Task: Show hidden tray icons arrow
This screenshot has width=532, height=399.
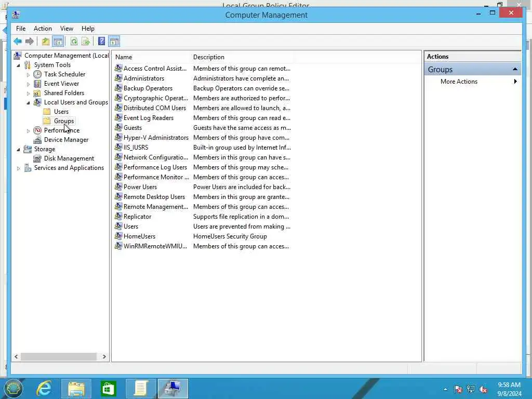Action: [445, 389]
